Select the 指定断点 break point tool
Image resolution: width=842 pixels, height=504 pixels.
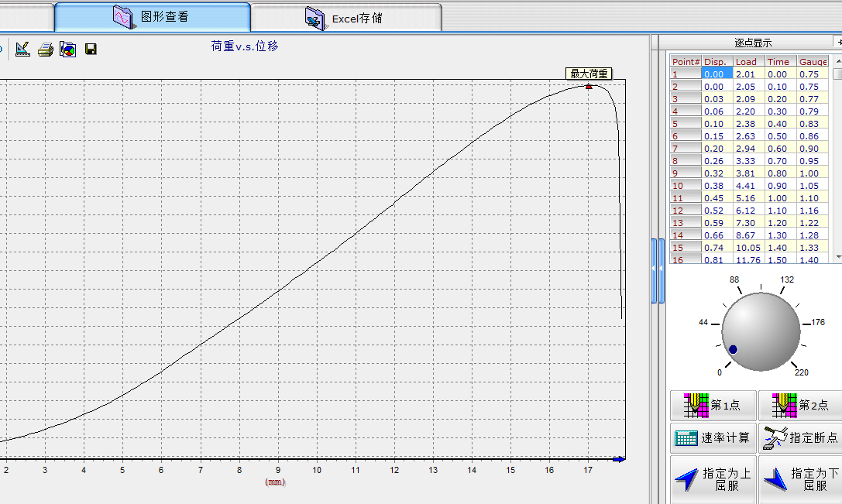[x=801, y=437]
